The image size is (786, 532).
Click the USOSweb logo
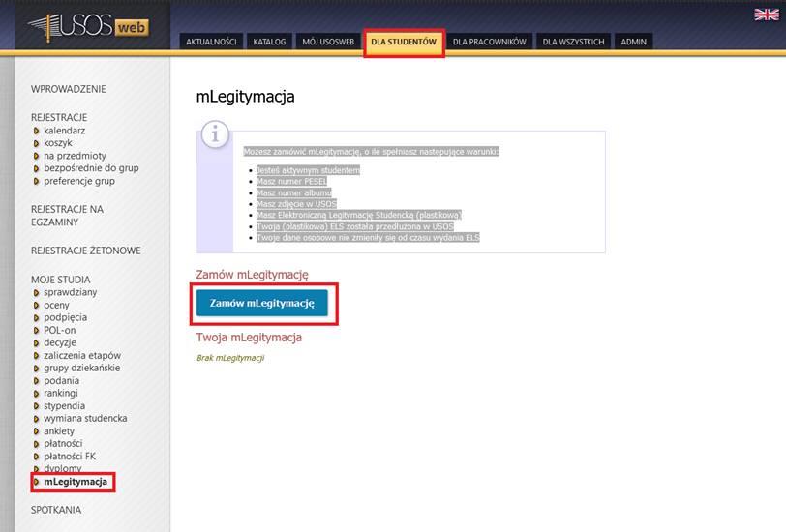[87, 27]
